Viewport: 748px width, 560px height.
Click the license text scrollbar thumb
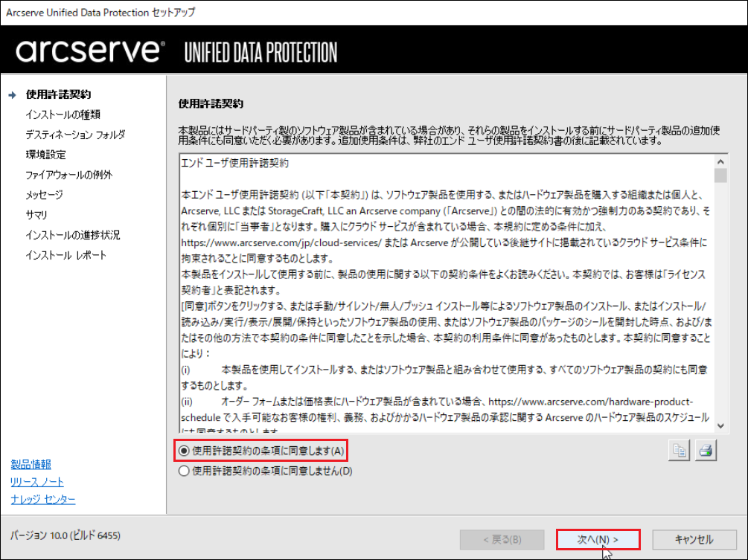720,176
